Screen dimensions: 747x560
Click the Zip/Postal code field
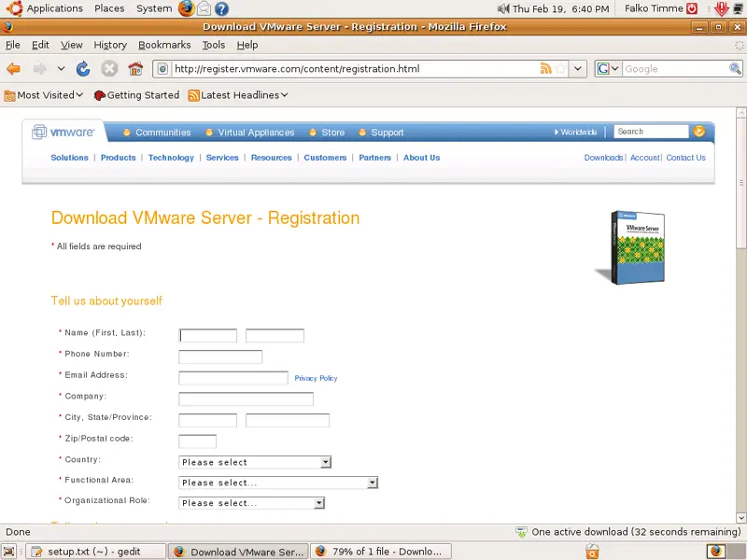point(197,441)
